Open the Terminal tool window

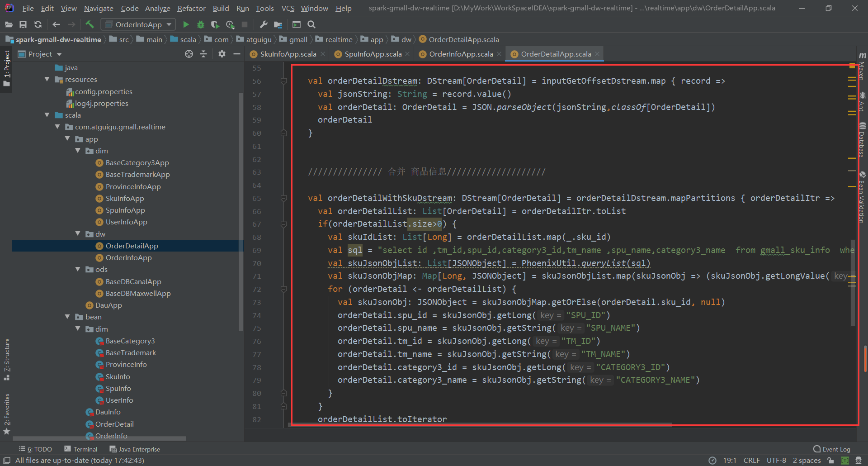pyautogui.click(x=80, y=449)
